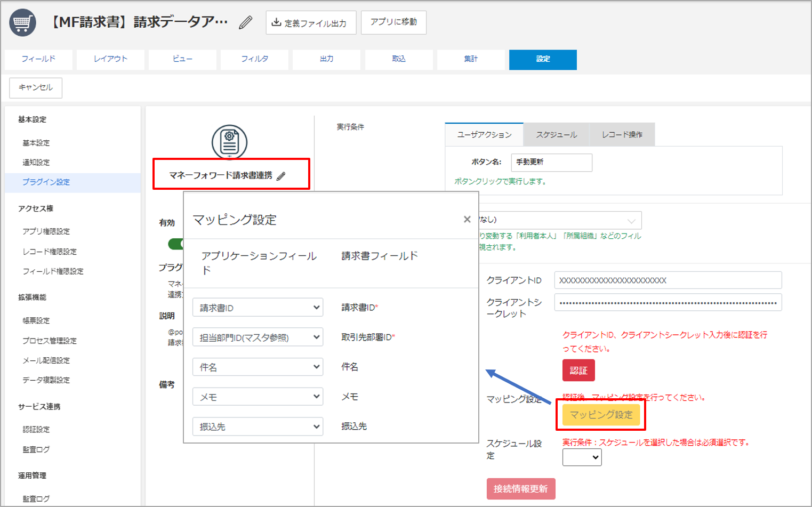Switch to フィールド tab

(38, 59)
